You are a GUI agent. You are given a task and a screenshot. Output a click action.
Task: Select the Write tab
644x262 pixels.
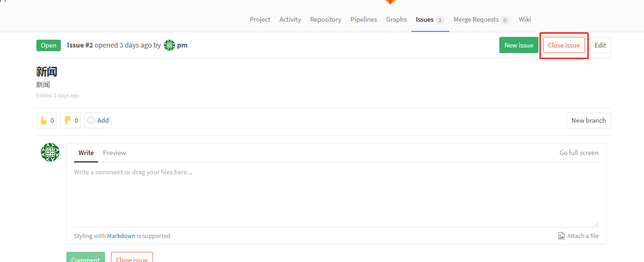coord(86,153)
